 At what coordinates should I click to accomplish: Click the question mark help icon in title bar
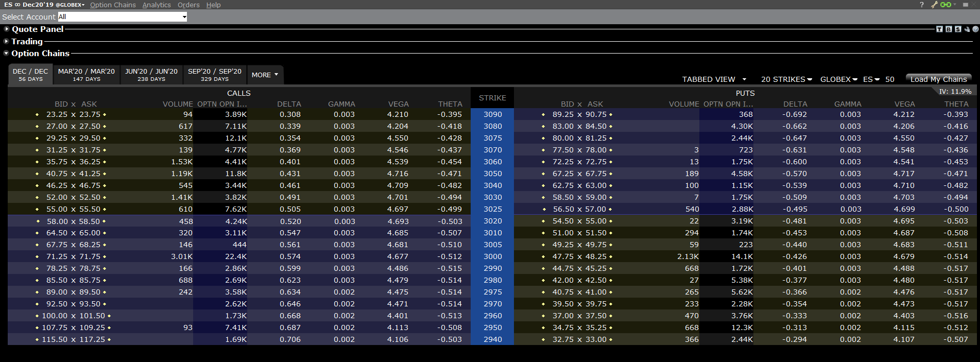click(x=921, y=5)
